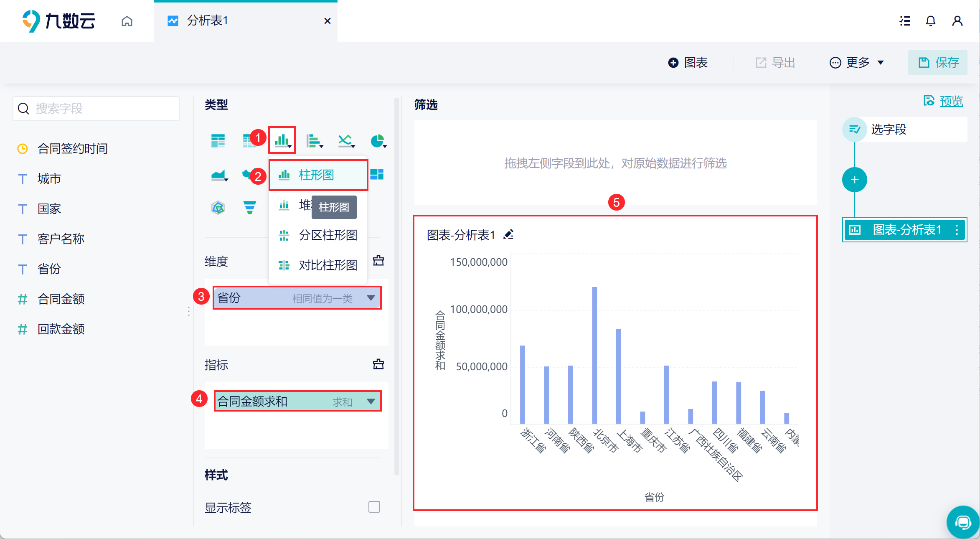Select the grouped table type icon
This screenshot has width=980, height=539.
point(218,141)
